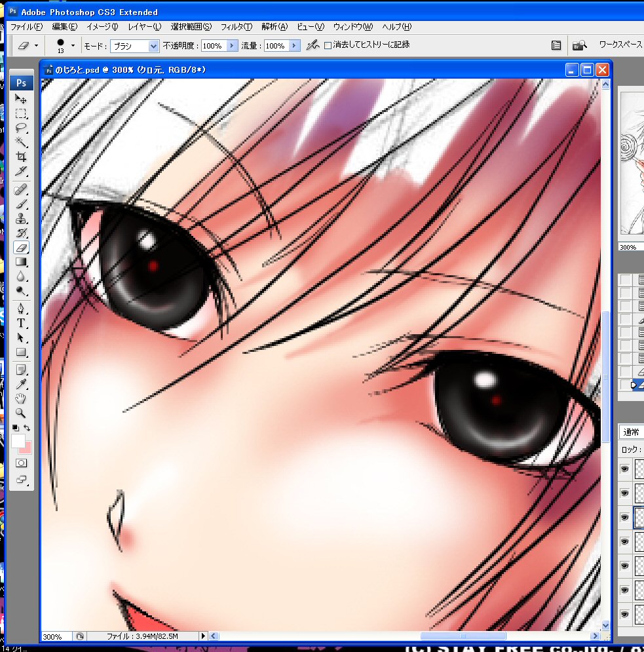Open the ビュー menu
This screenshot has width=644, height=652.
point(310,27)
